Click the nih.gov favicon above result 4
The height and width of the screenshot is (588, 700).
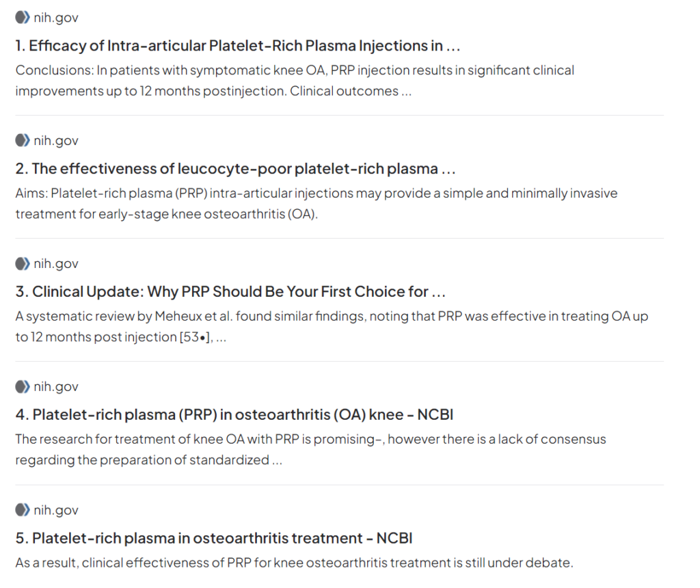pyautogui.click(x=23, y=387)
